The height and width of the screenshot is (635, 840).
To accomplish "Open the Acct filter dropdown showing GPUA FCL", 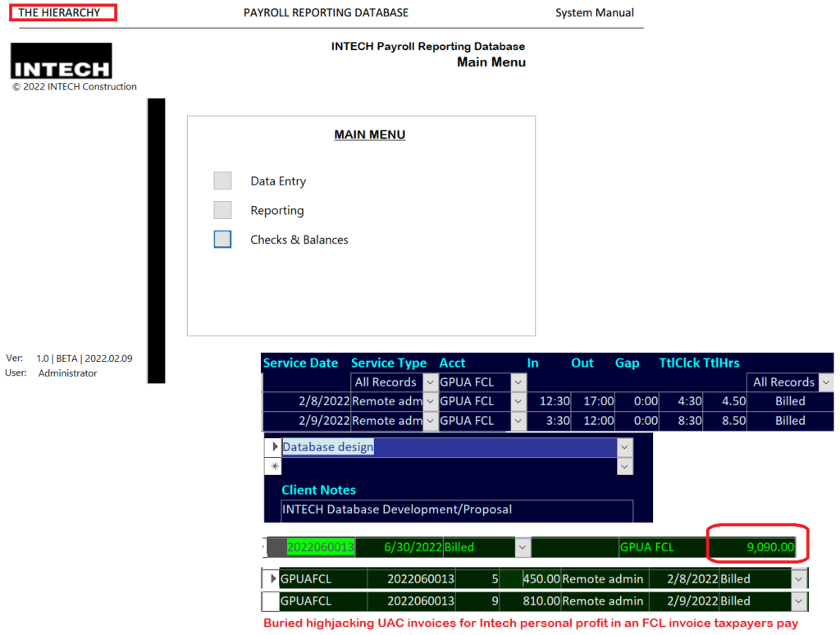I will [x=518, y=382].
